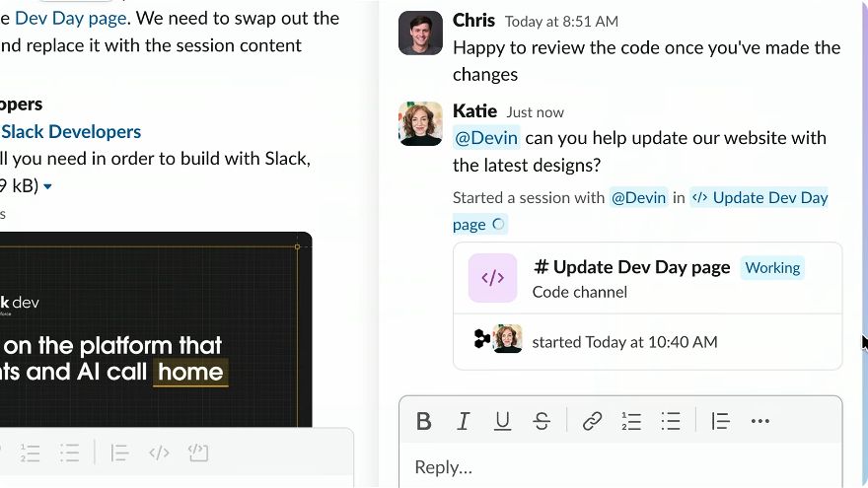This screenshot has height=488, width=868.
Task: Click code block icon in left composer
Action: click(198, 453)
